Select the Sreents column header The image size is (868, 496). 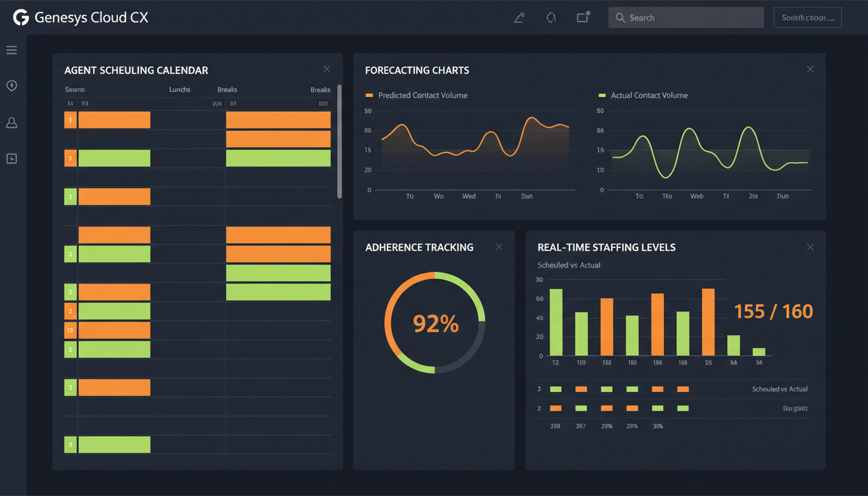[75, 90]
